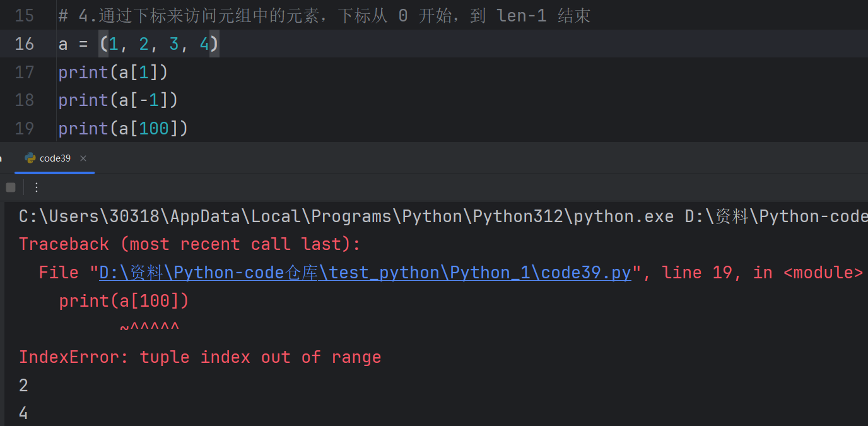Screen dimensions: 868x426
Task: Select the code39 run tab
Action: coord(55,158)
